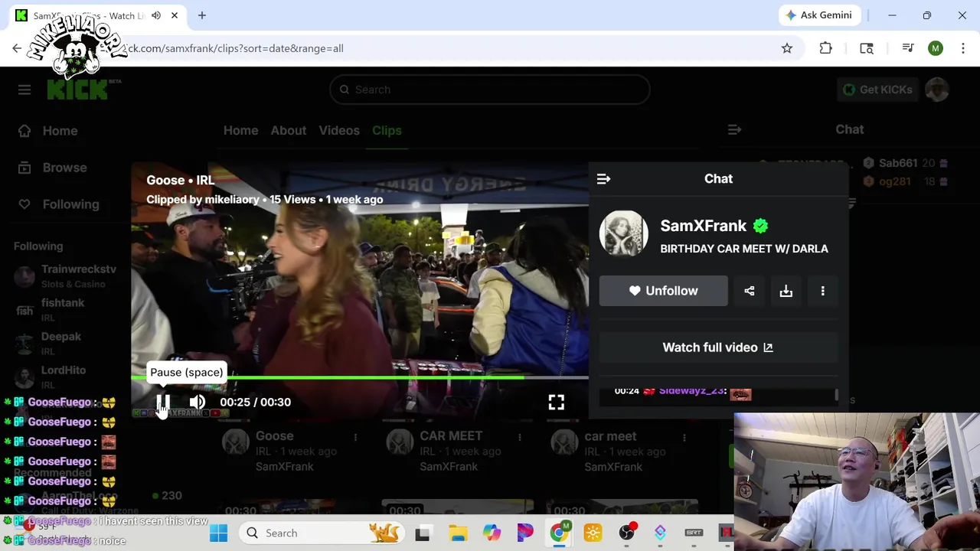The image size is (980, 551).
Task: Switch to the About tab
Action: tap(288, 130)
